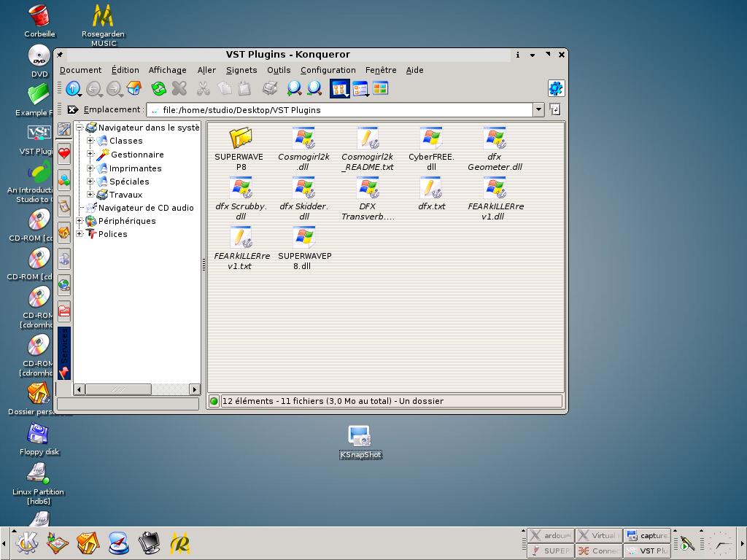This screenshot has width=747, height=560.
Task: Open the Configuration menu
Action: 328,70
